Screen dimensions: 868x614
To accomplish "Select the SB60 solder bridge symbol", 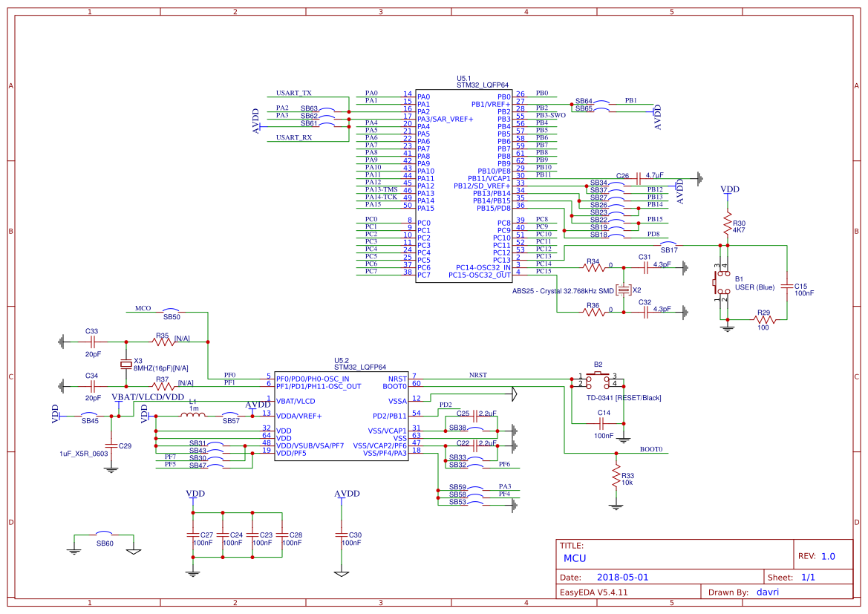I will [x=104, y=535].
